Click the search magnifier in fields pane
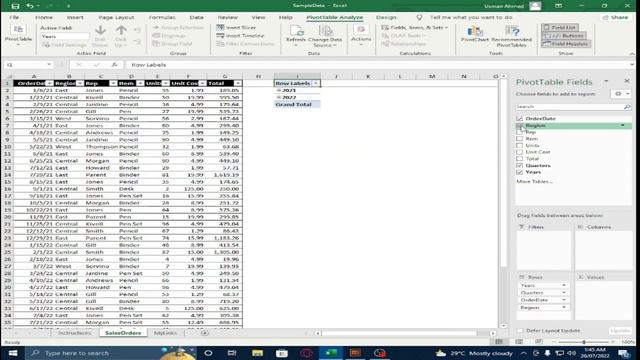The height and width of the screenshot is (360, 640). click(x=627, y=107)
